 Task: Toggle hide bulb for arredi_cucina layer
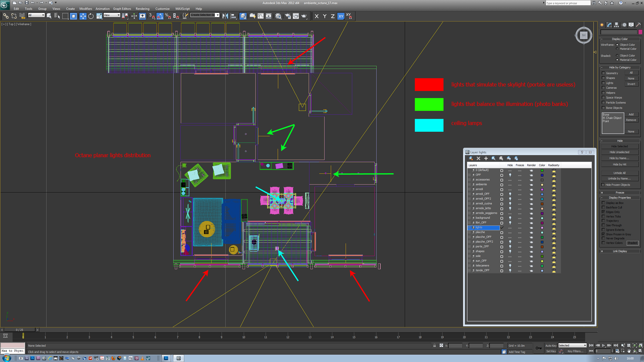point(510,203)
